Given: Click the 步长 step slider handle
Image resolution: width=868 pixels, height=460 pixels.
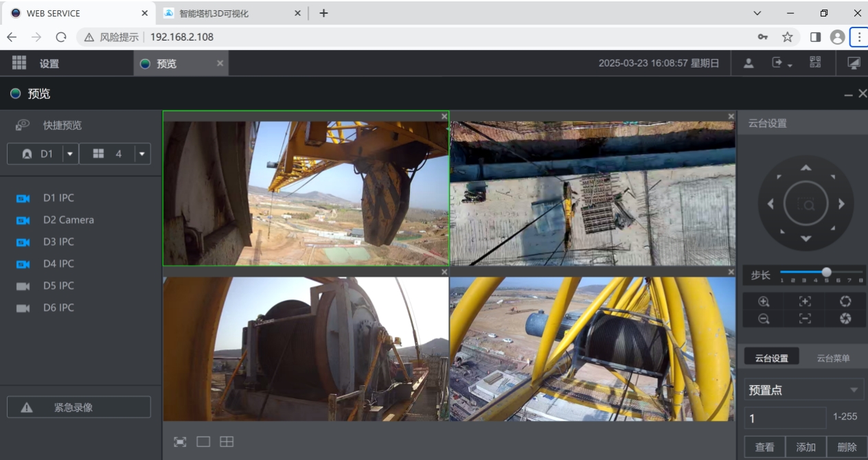Looking at the screenshot, I should (826, 272).
